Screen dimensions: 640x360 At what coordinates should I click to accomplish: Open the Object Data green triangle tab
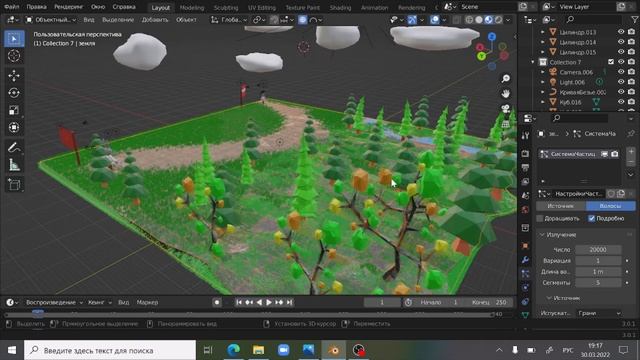[525, 315]
